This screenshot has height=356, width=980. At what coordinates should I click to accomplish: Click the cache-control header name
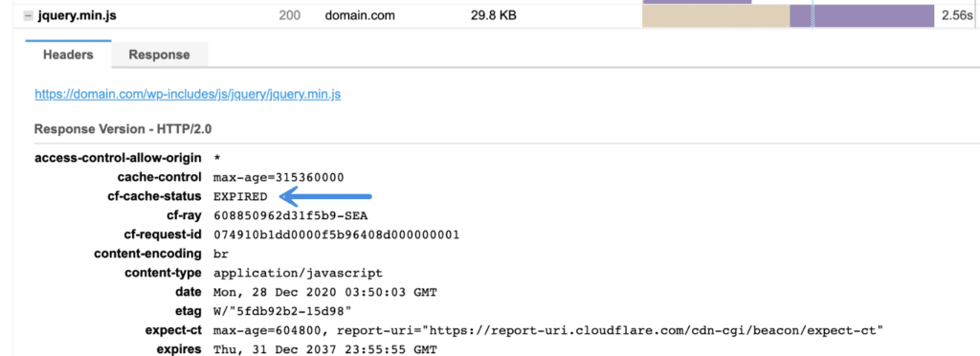pos(160,177)
